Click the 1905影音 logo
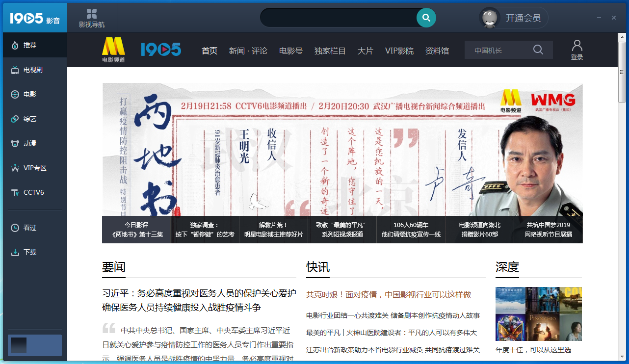The image size is (629, 364). tap(34, 19)
